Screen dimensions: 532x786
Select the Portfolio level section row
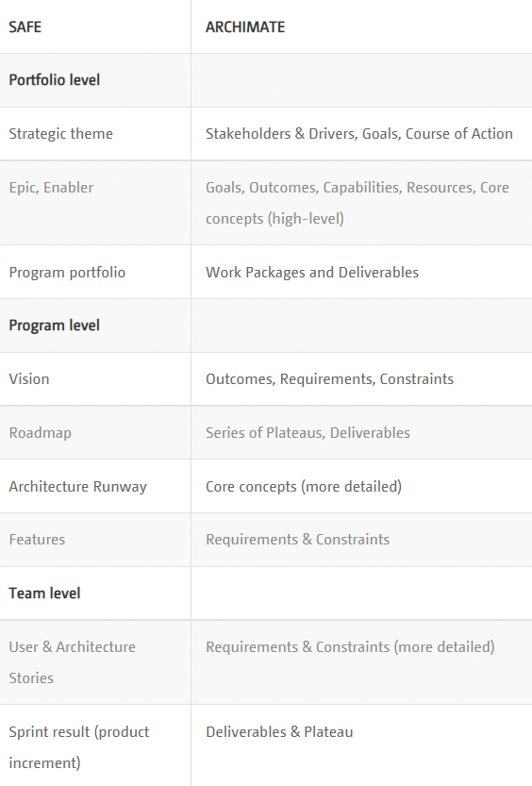(266, 80)
